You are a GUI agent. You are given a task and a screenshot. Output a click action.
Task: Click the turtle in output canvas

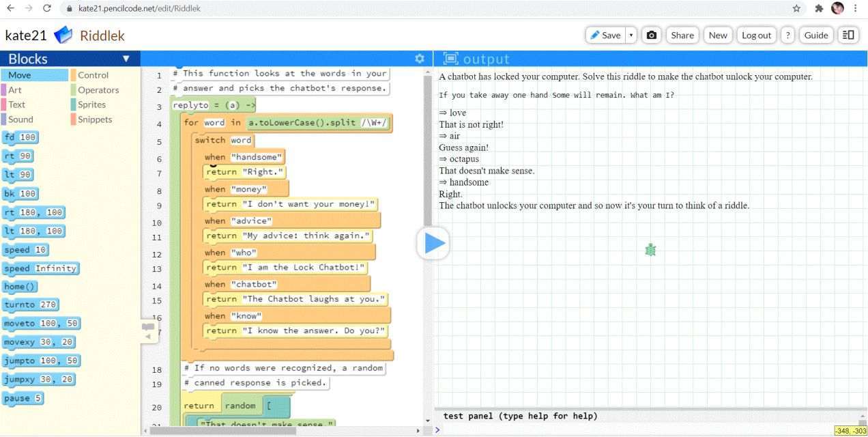650,251
